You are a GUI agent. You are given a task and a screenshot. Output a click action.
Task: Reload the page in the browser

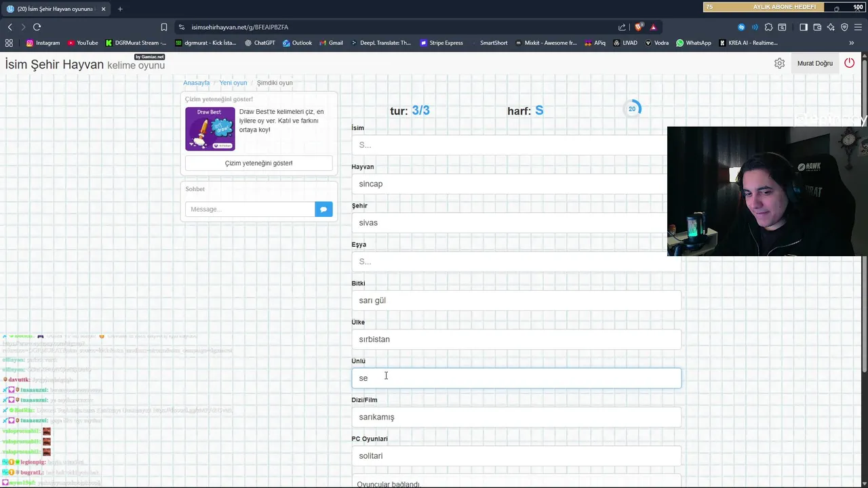click(37, 27)
